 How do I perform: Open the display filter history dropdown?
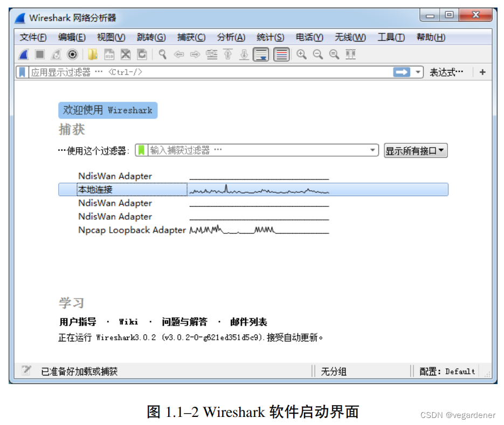tap(418, 72)
